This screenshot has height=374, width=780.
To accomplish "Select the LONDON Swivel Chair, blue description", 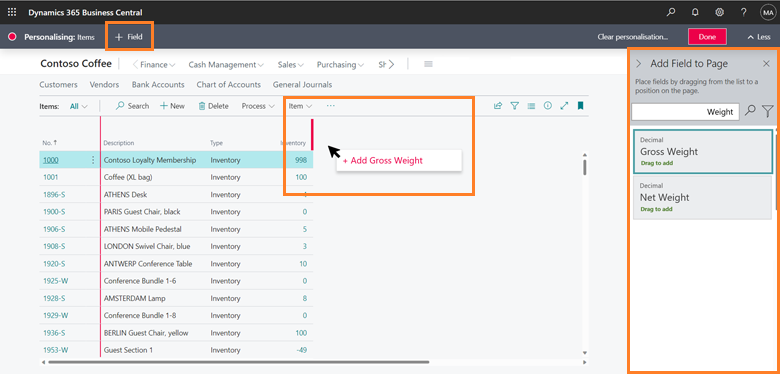I will [x=147, y=246].
